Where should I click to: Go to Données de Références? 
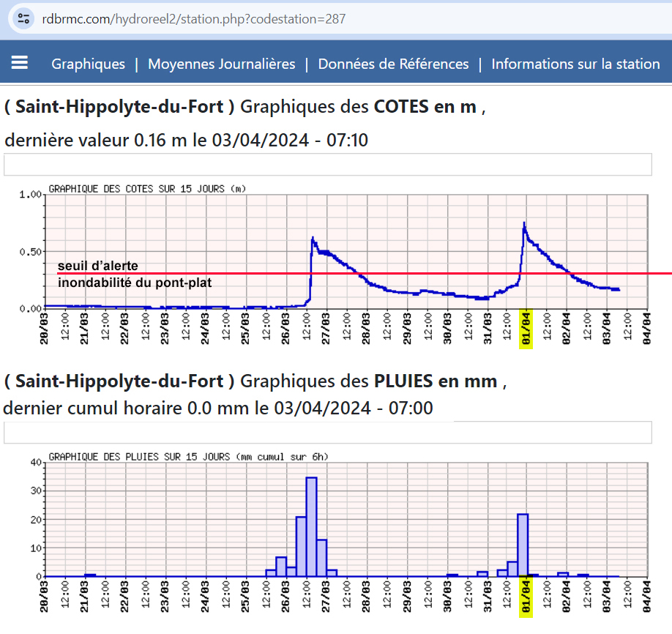393,64
